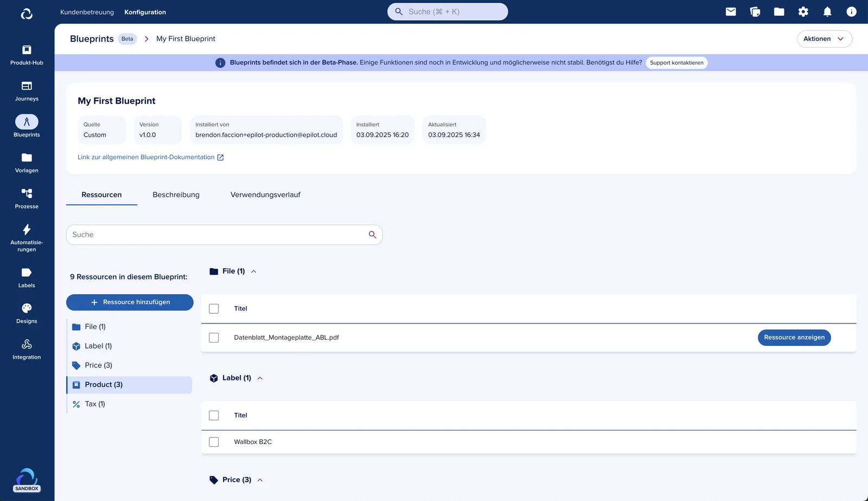Tick the select-all checkbox in Label table header
Screen dimensions: 868x501
(x=214, y=415)
